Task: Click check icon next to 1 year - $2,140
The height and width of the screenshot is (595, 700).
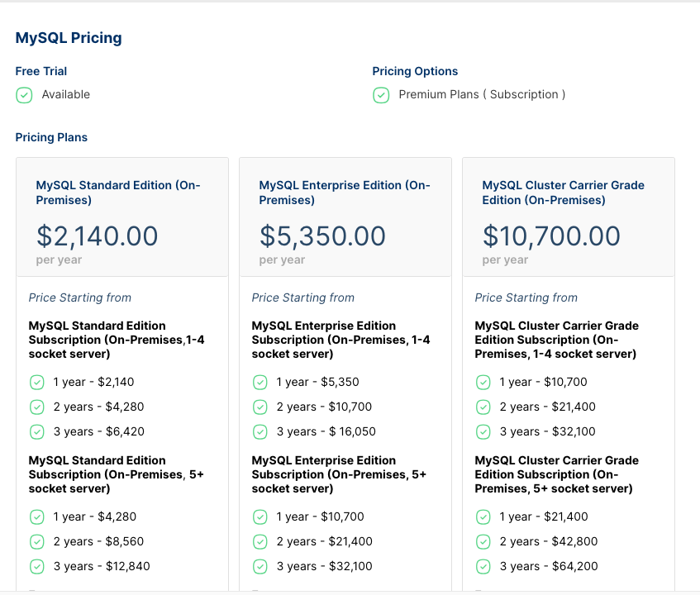Action: click(x=36, y=383)
